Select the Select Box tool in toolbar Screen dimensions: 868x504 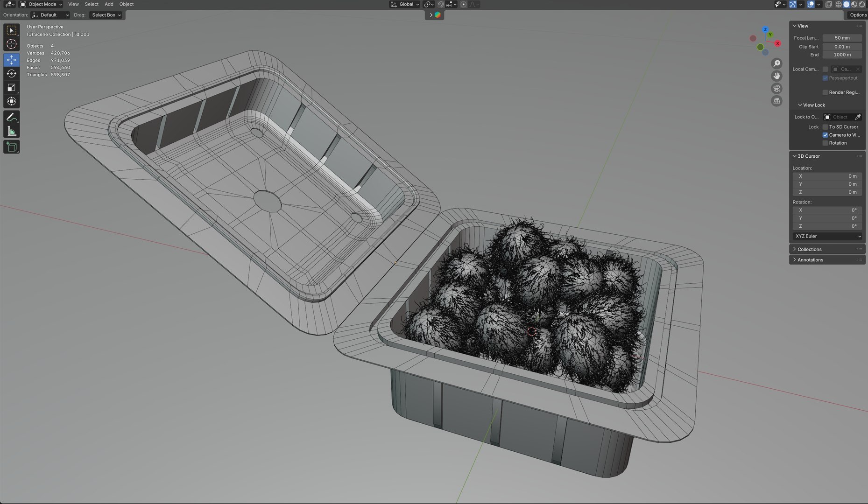click(12, 30)
